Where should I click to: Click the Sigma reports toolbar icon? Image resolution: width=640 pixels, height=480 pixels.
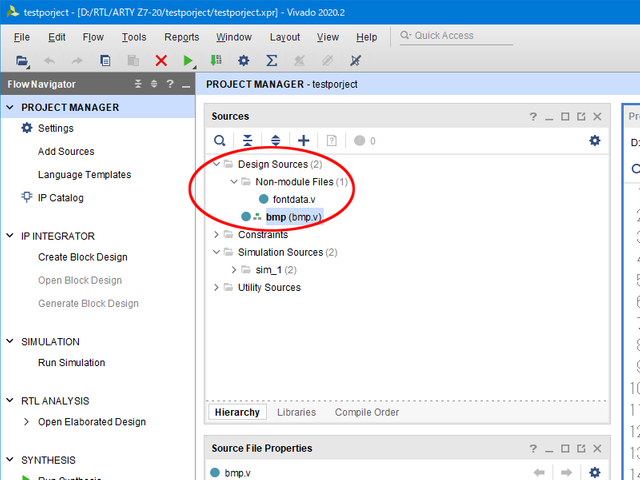coord(271,61)
